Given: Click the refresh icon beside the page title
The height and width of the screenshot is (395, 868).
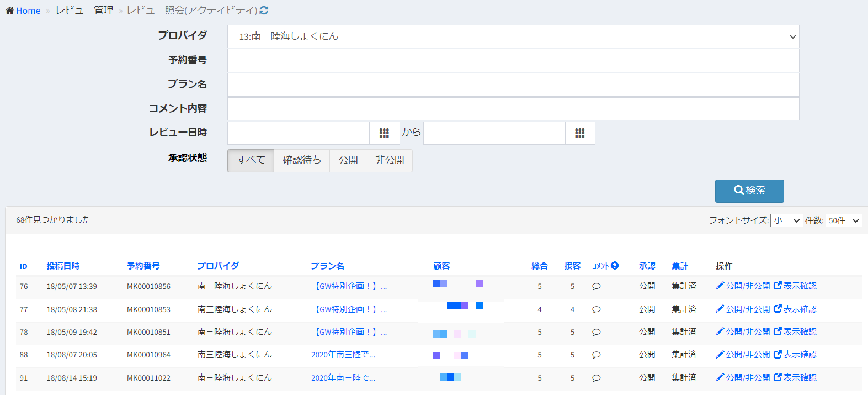Looking at the screenshot, I should point(264,10).
